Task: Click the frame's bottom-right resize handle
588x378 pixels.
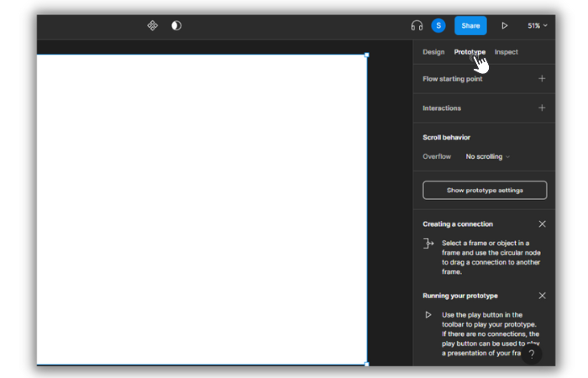Action: [367, 364]
